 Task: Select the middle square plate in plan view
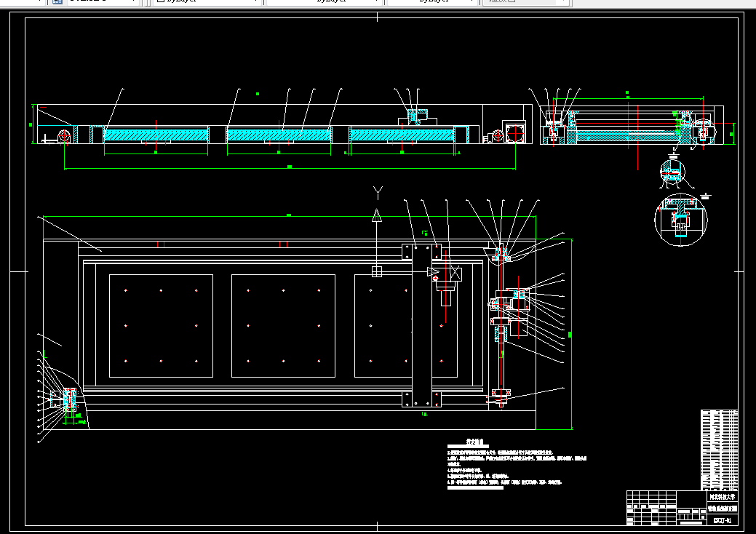point(284,326)
